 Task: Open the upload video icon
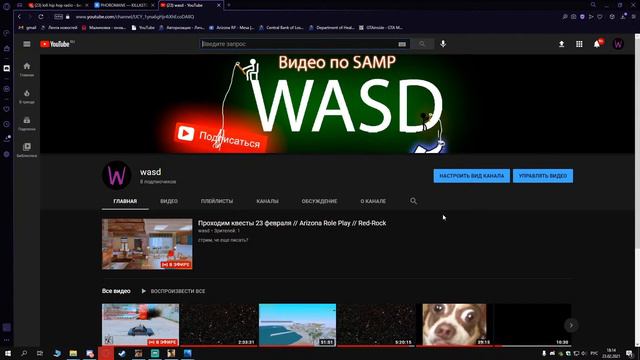point(562,44)
